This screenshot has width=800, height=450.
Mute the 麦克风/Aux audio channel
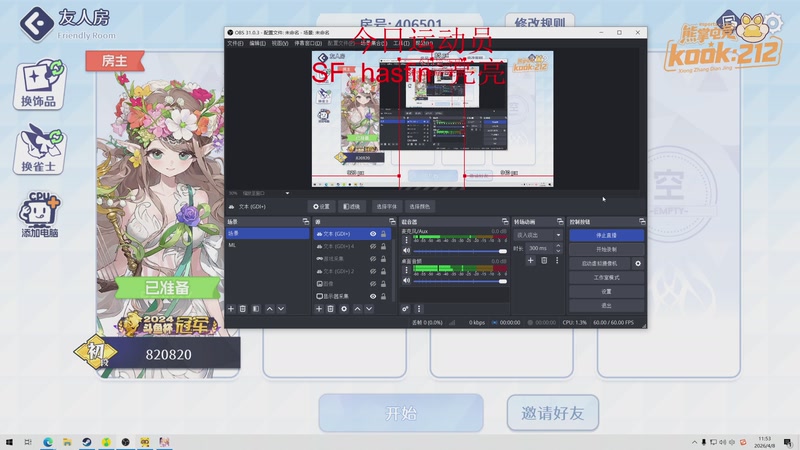point(407,251)
